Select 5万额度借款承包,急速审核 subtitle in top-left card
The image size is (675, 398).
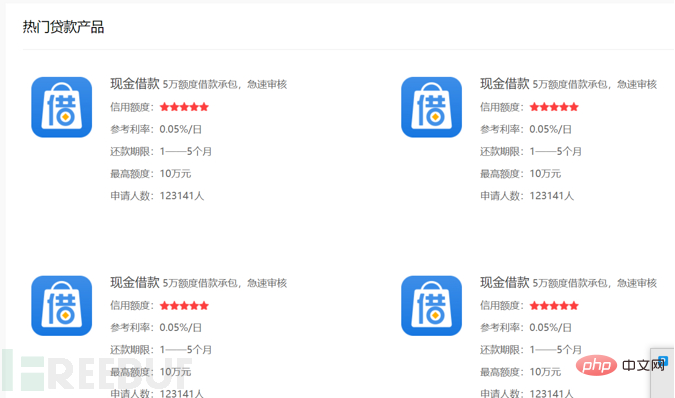pos(225,84)
